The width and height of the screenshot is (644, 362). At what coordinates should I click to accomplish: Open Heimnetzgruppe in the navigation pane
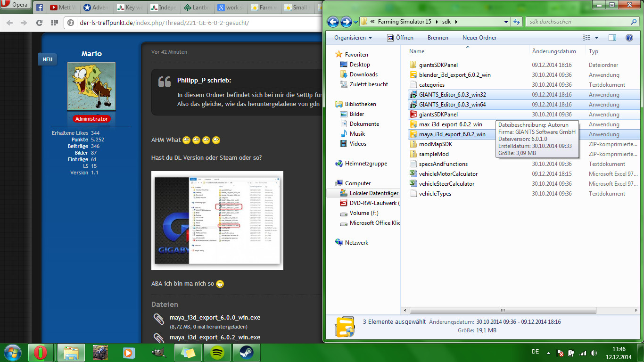pyautogui.click(x=365, y=164)
